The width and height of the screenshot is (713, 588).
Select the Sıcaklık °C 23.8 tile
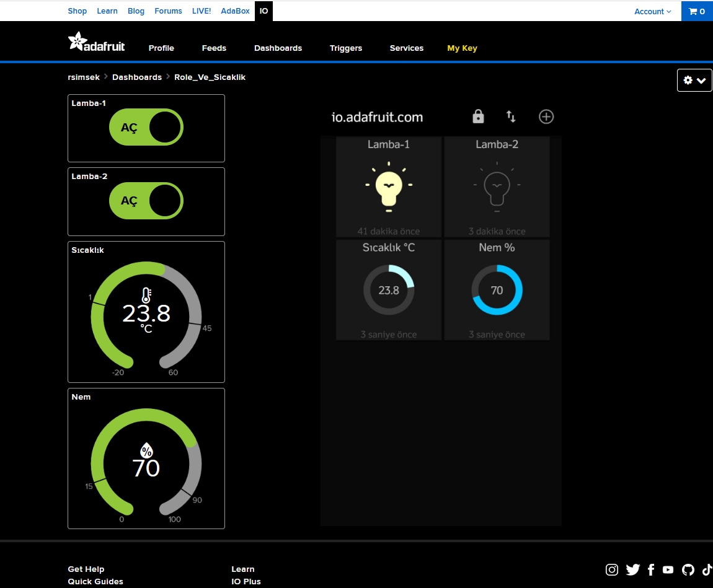(389, 290)
